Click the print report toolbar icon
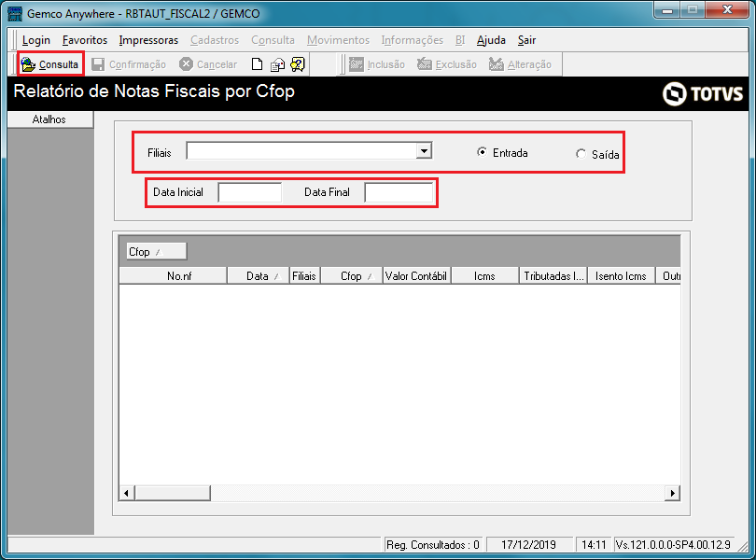This screenshot has height=560, width=756. click(277, 64)
